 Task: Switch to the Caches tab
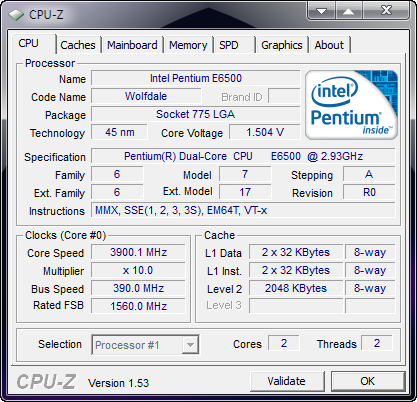(78, 45)
